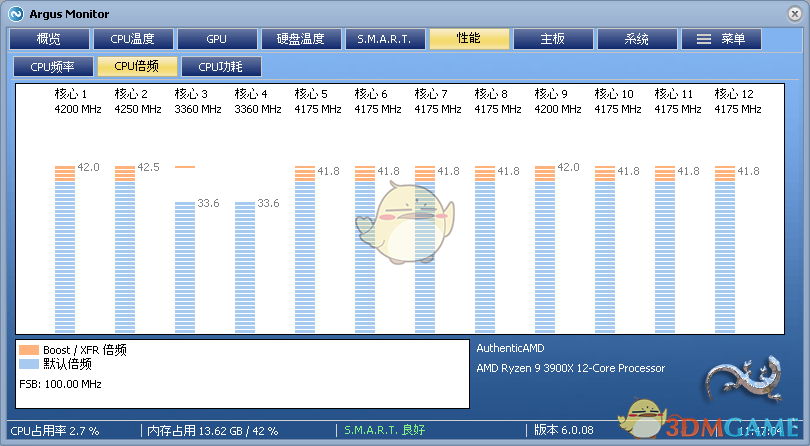810x446 pixels.
Task: Click the Argus Monitor logo icon
Action: (x=15, y=14)
